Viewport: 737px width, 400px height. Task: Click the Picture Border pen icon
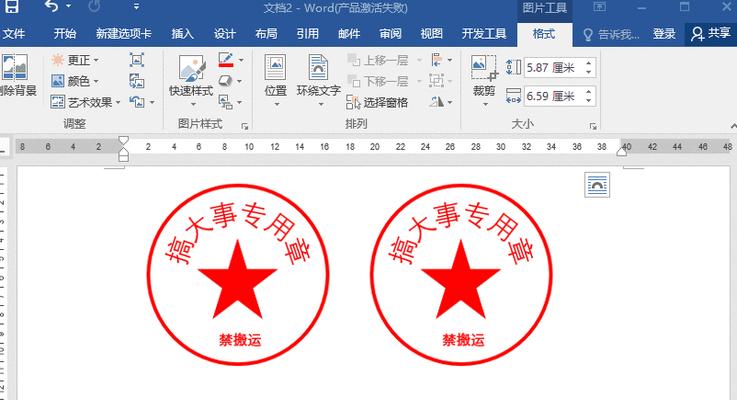[226, 60]
